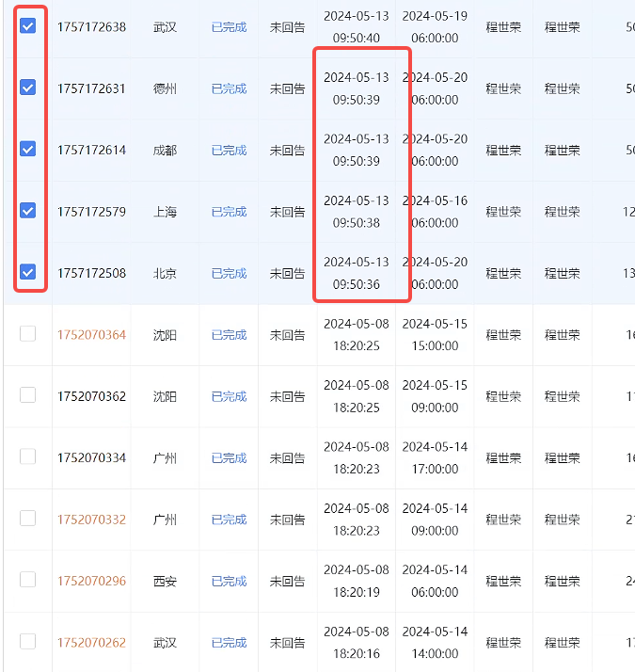Click 未回告 in the 上海 row
This screenshot has height=672, width=635.
click(288, 212)
